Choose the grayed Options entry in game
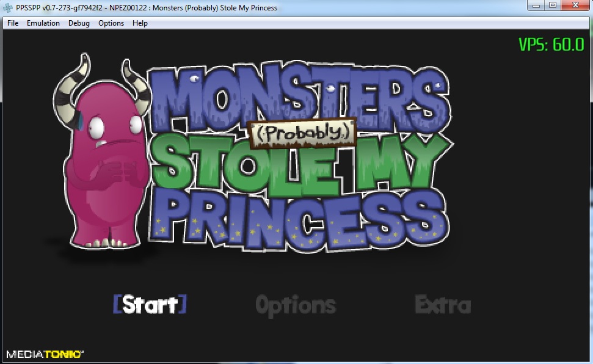 [x=296, y=305]
